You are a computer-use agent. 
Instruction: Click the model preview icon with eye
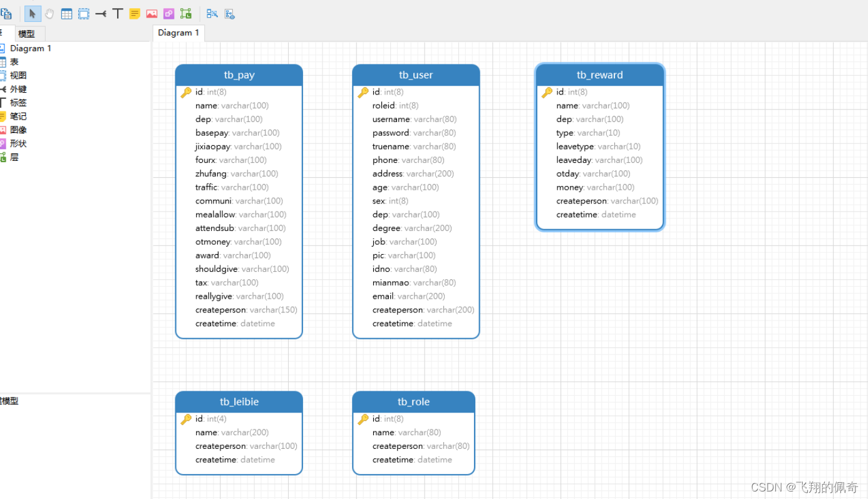tap(229, 13)
